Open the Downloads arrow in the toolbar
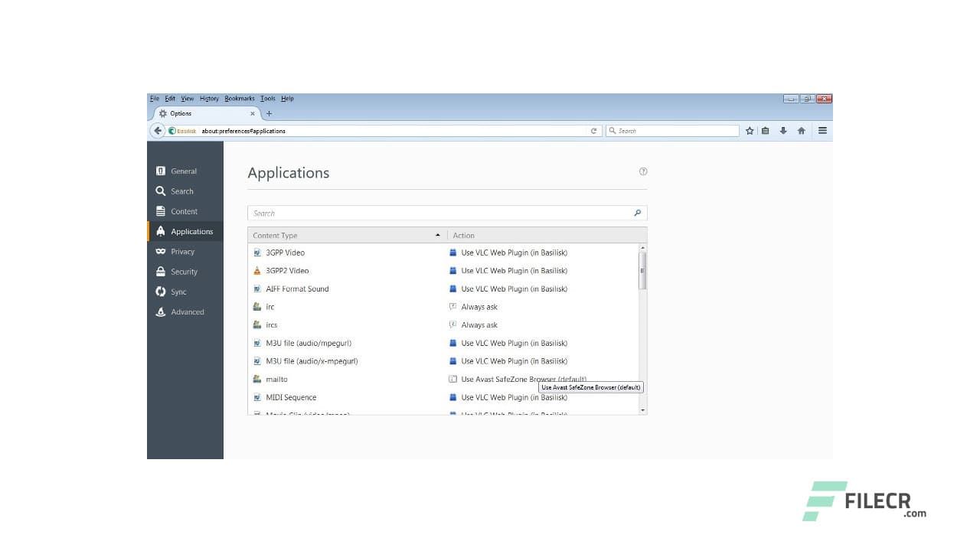Screen dimensions: 980x551 [782, 130]
